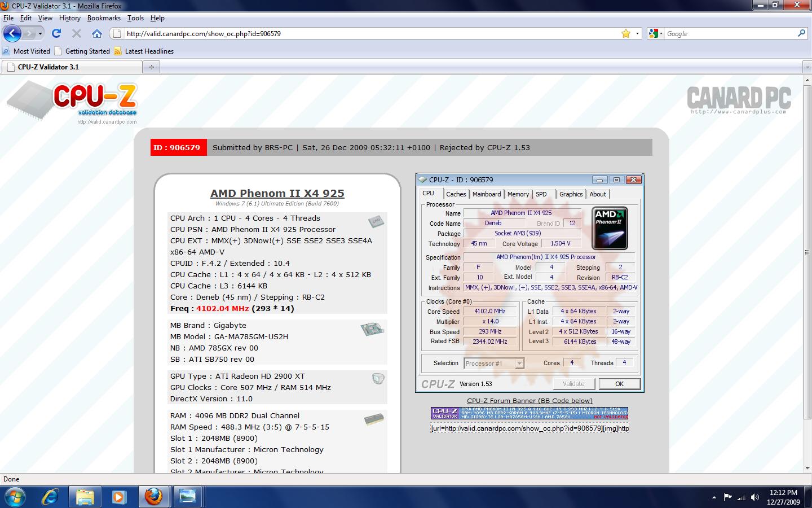The height and width of the screenshot is (508, 812).
Task: Click the Caches tab in CPU-Z image
Action: click(x=456, y=194)
